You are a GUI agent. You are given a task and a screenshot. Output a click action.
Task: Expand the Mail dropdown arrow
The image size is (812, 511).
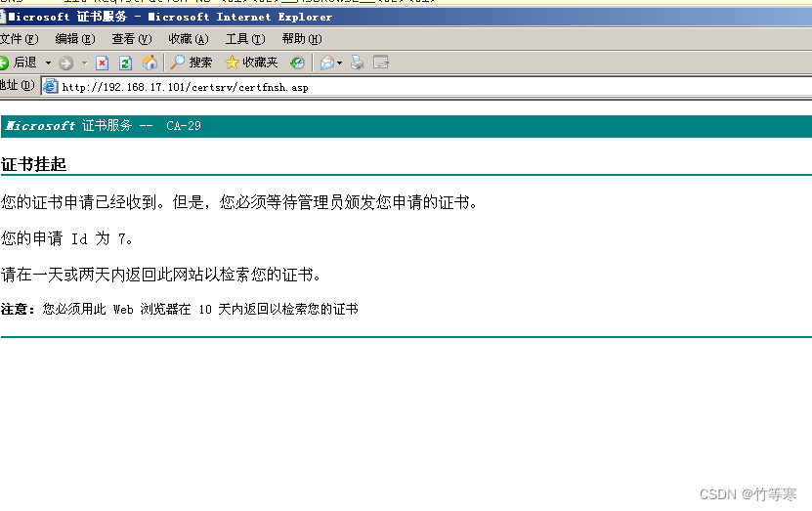tap(339, 64)
